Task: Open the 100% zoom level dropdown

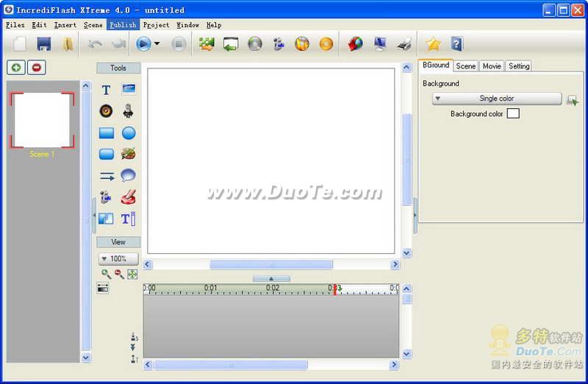Action: coord(118,259)
